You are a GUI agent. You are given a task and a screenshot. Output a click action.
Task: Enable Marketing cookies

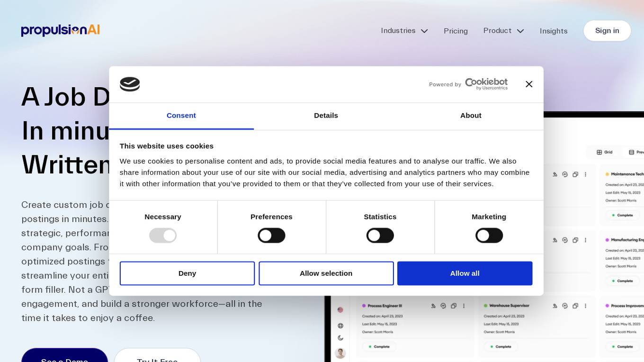[489, 235]
